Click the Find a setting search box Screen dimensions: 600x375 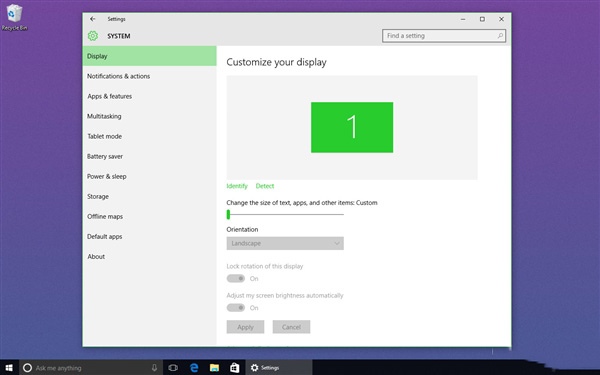444,36
